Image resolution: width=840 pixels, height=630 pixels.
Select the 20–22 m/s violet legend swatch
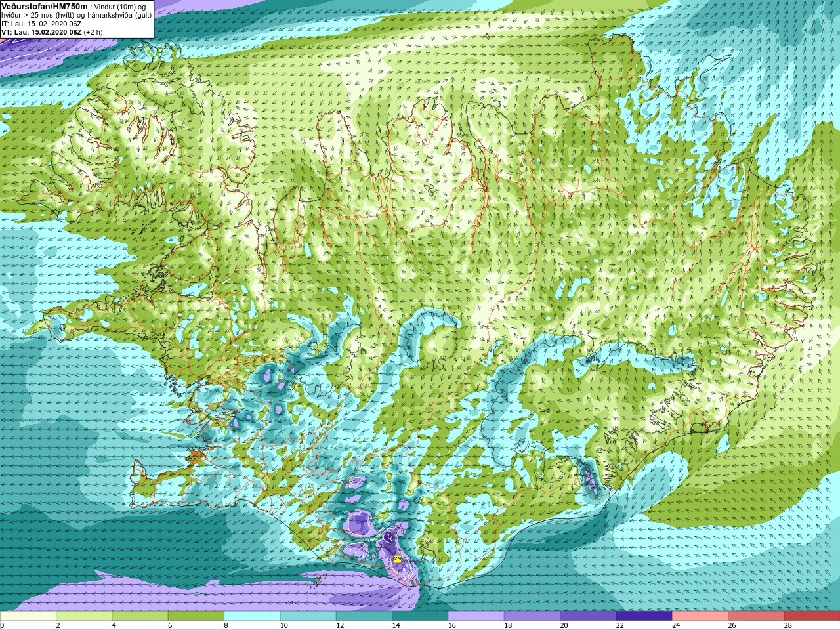coord(588,616)
